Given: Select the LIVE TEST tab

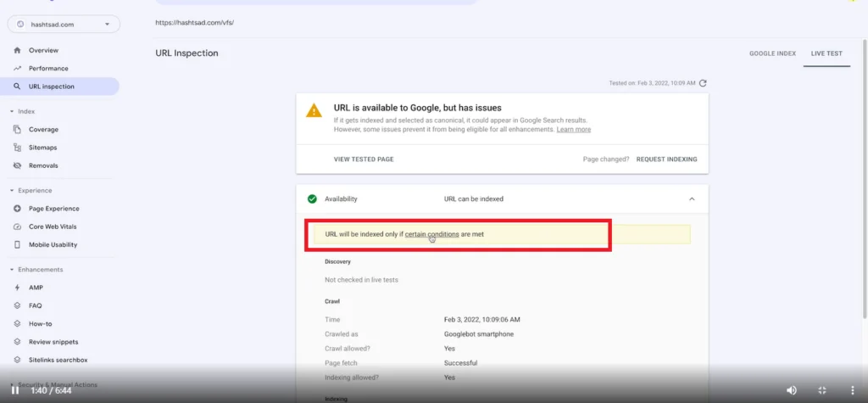Looking at the screenshot, I should pos(826,53).
